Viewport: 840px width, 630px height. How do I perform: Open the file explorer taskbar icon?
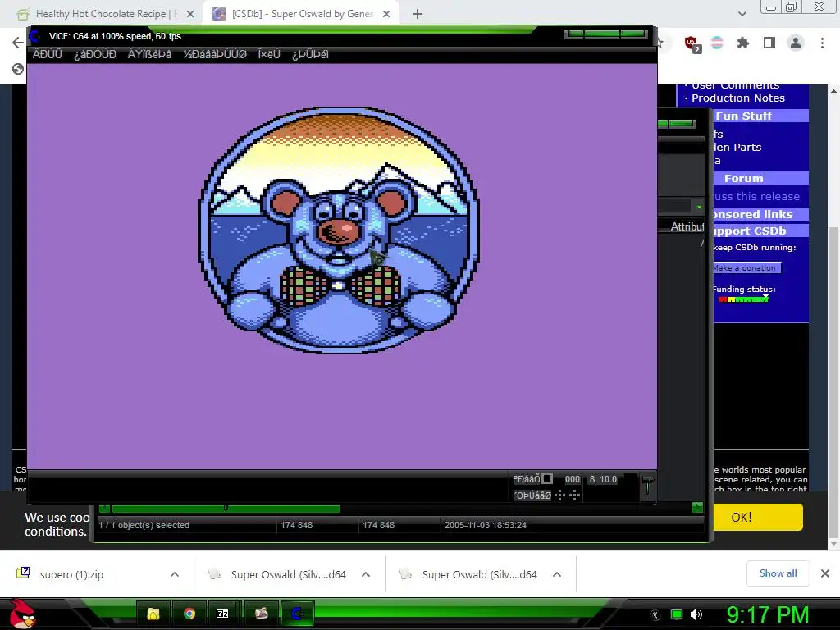(x=153, y=614)
